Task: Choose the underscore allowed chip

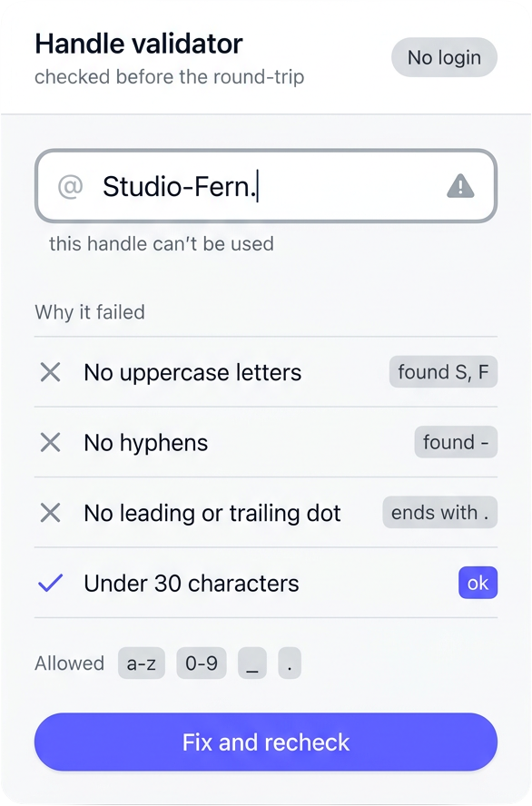Action: tap(251, 663)
